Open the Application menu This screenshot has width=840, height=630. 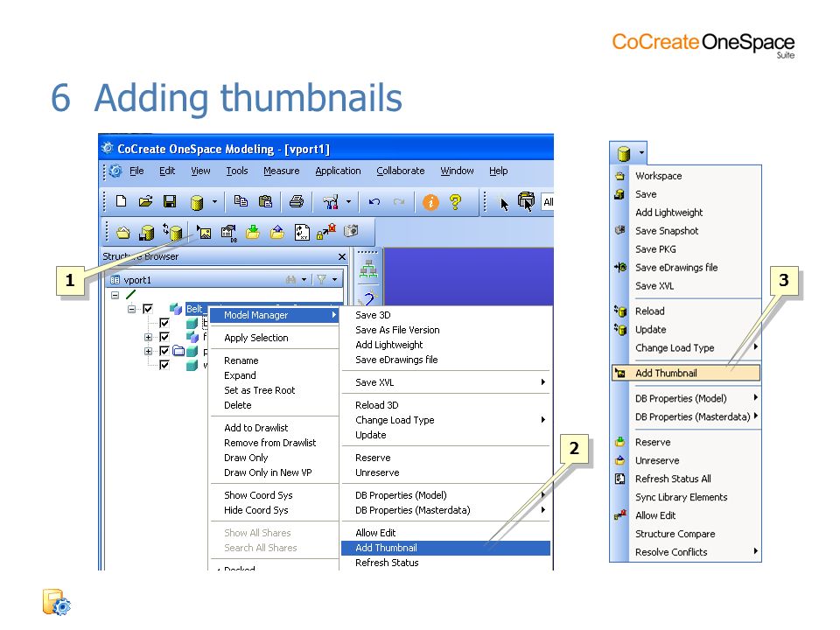click(x=338, y=171)
